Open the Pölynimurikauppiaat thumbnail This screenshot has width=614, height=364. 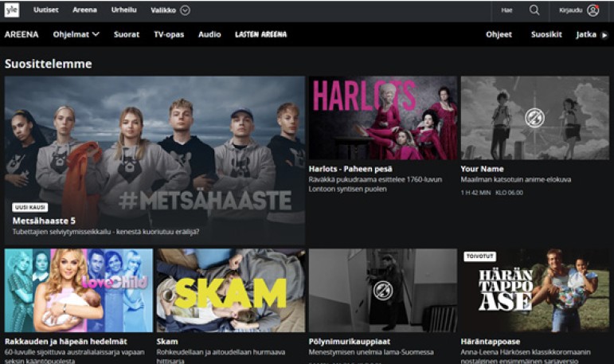(x=382, y=291)
